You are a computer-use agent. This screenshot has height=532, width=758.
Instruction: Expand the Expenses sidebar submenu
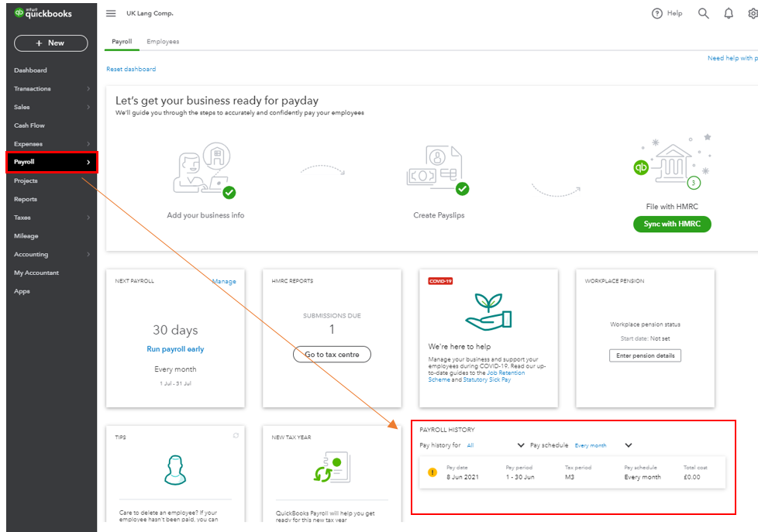coord(88,143)
